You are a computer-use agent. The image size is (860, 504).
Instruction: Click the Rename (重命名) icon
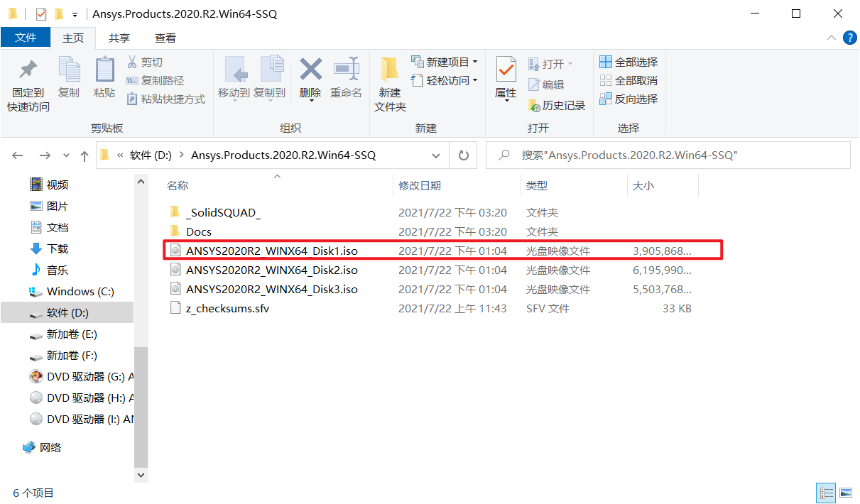(x=346, y=69)
